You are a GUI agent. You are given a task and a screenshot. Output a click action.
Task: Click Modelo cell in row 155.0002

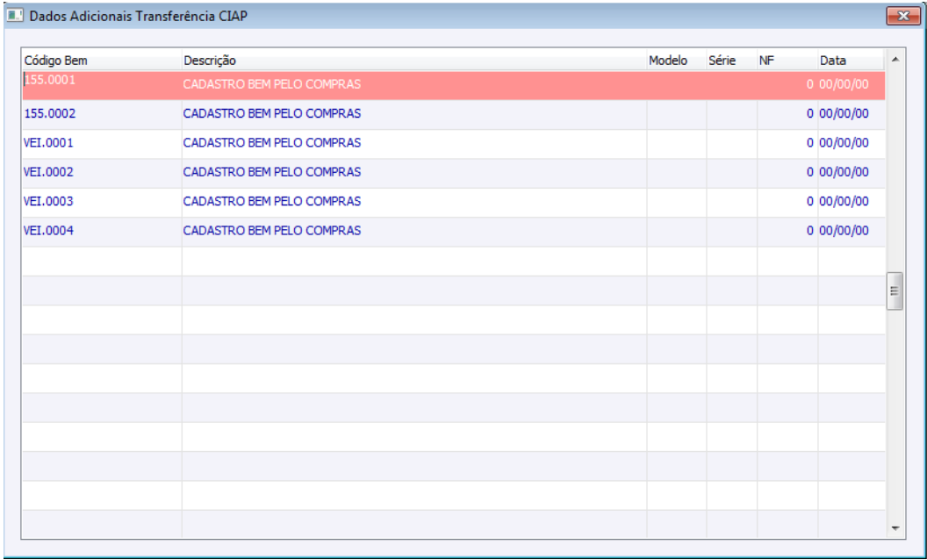click(x=676, y=114)
